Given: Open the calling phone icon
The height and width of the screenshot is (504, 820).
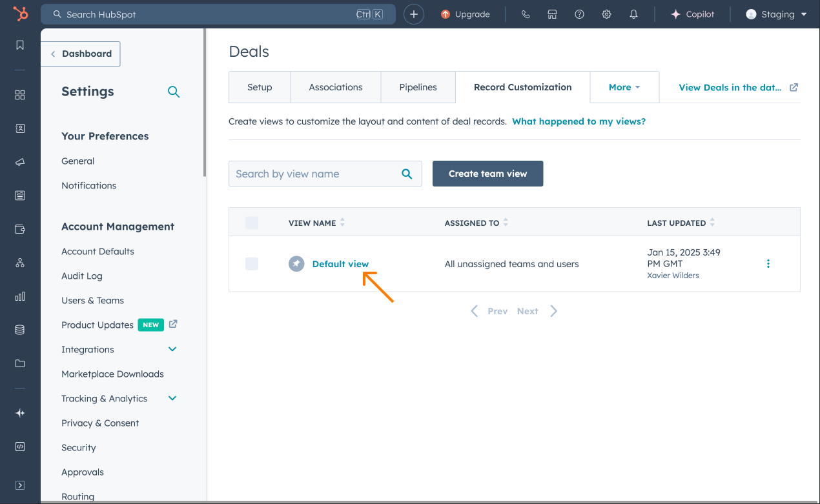Looking at the screenshot, I should 526,14.
